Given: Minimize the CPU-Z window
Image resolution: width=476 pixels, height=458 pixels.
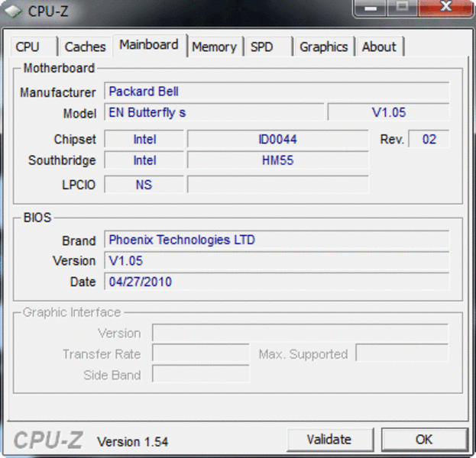Looking at the screenshot, I should click(371, 8).
